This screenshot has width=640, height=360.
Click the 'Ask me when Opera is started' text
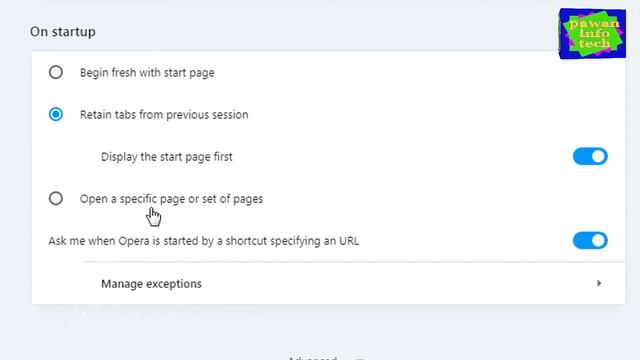[x=204, y=241]
